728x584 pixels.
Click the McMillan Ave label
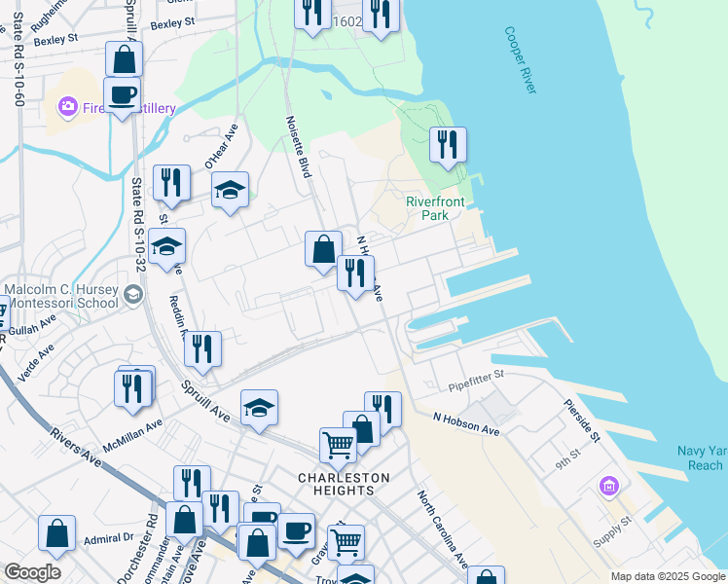coord(132,435)
